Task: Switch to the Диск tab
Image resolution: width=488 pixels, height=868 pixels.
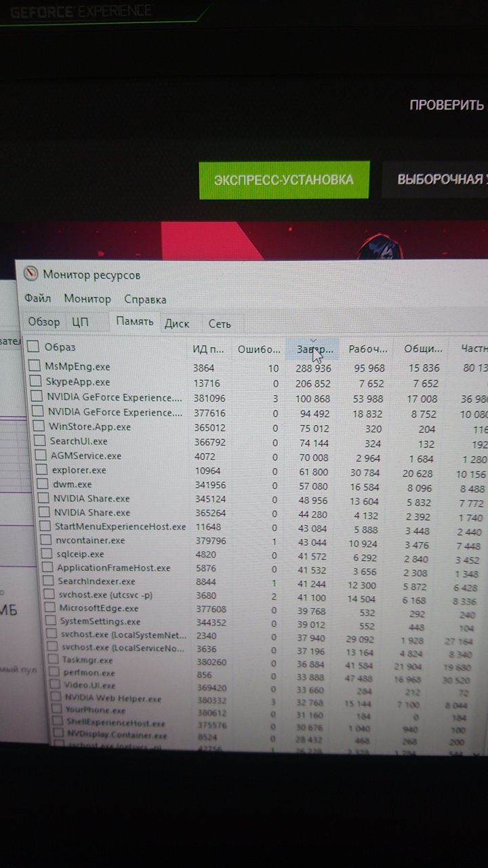Action: pos(177,323)
